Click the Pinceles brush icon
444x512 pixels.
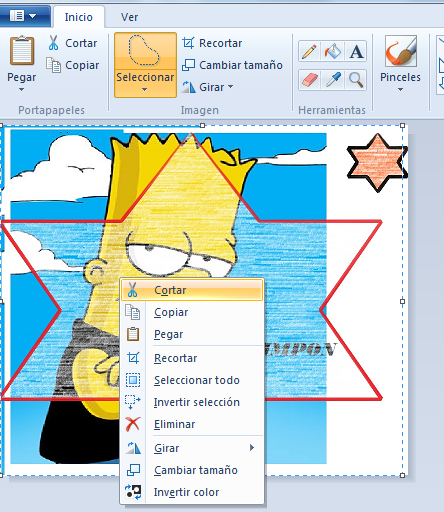click(x=401, y=51)
